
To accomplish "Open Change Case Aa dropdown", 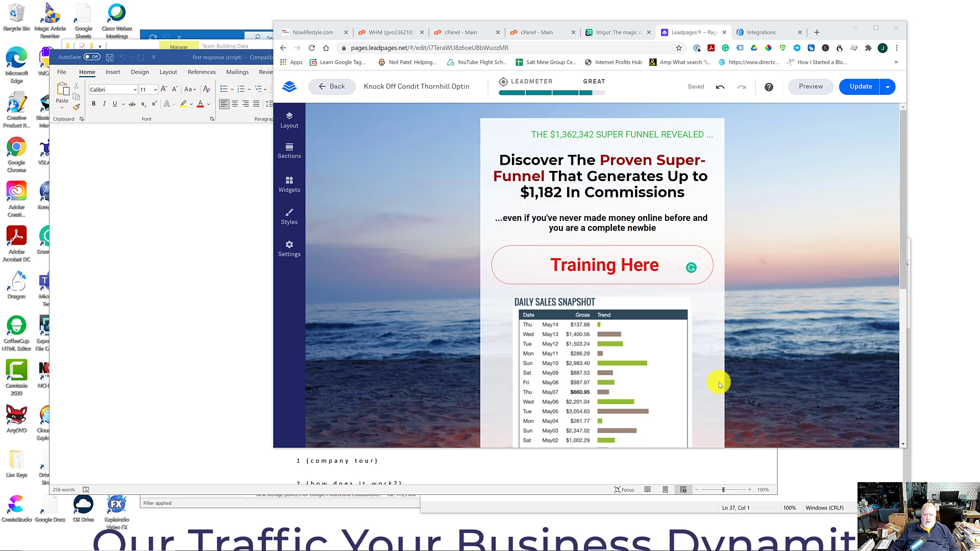I will tap(190, 89).
